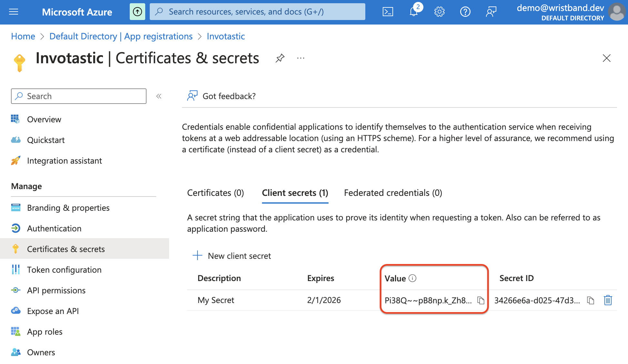
Task: Copy the Secret ID to clipboard
Action: pyautogui.click(x=591, y=300)
